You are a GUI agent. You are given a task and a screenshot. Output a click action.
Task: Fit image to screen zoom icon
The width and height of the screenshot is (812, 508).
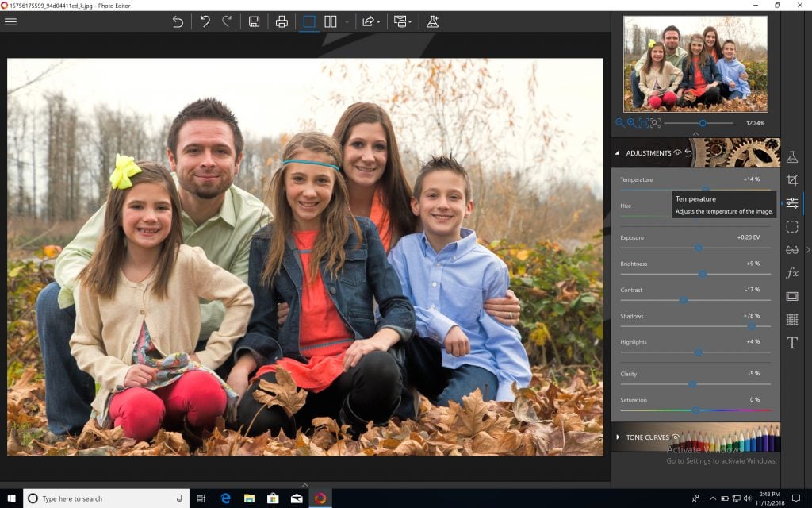(x=655, y=123)
